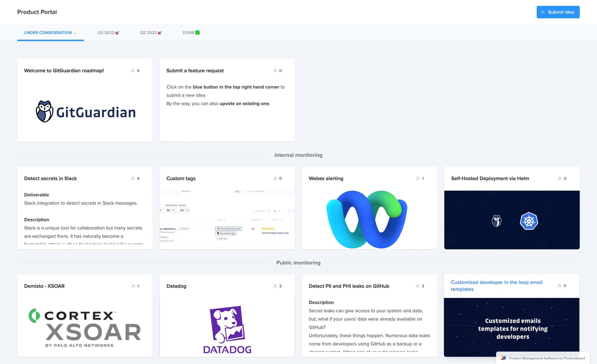
Task: Upvote icon on Self-Hosted Deployment via Helm card
Action: pos(560,178)
